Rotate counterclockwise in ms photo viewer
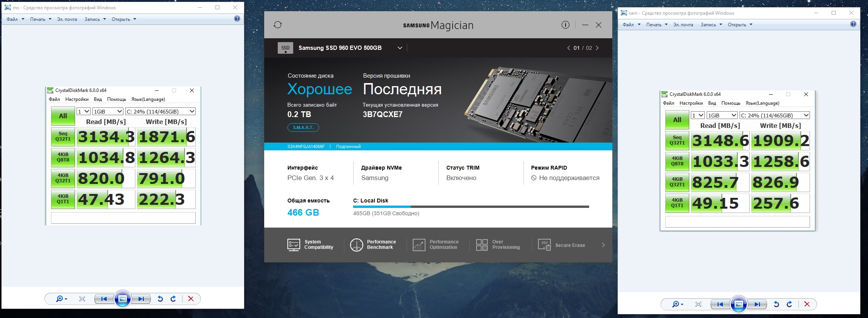Image resolution: width=868 pixels, height=318 pixels. (160, 299)
